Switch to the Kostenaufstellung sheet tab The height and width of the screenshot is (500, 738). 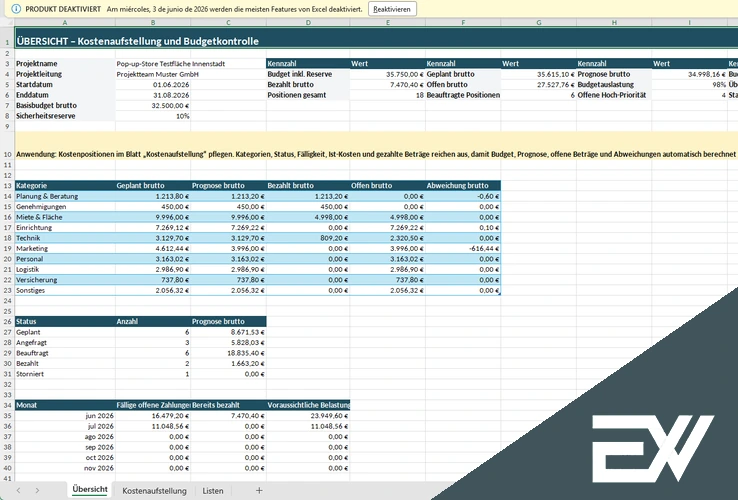[x=154, y=491]
